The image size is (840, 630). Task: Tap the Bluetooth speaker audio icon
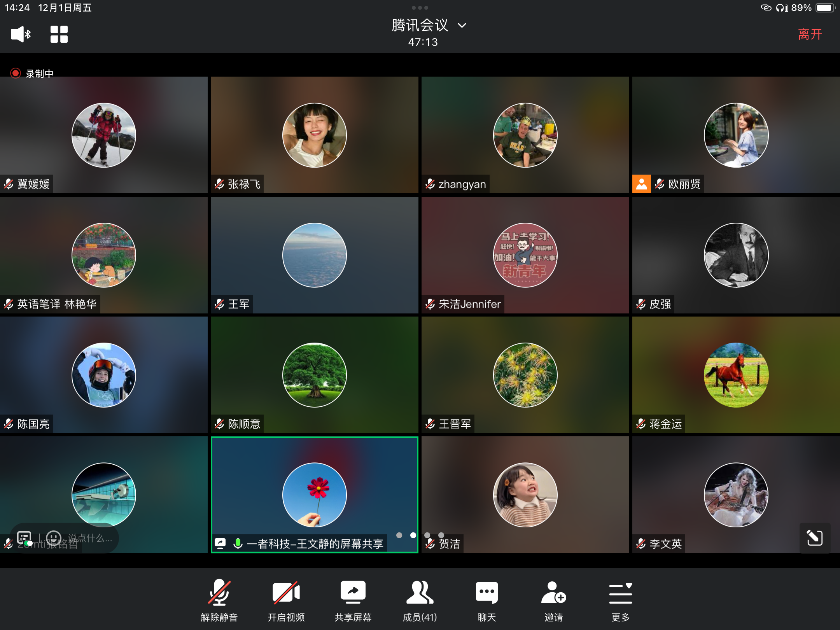[x=21, y=34]
